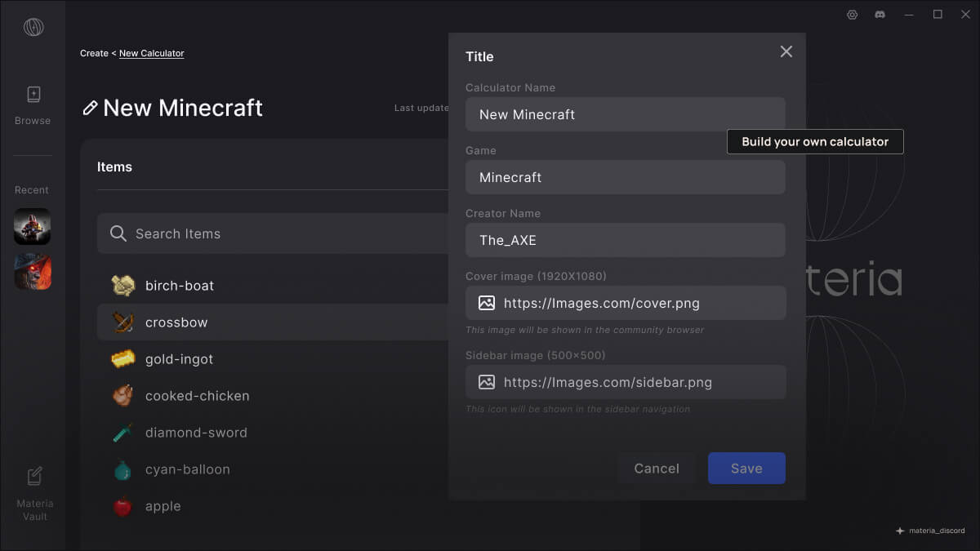Click the image icon in Cover image field
The height and width of the screenshot is (551, 980).
tap(487, 304)
